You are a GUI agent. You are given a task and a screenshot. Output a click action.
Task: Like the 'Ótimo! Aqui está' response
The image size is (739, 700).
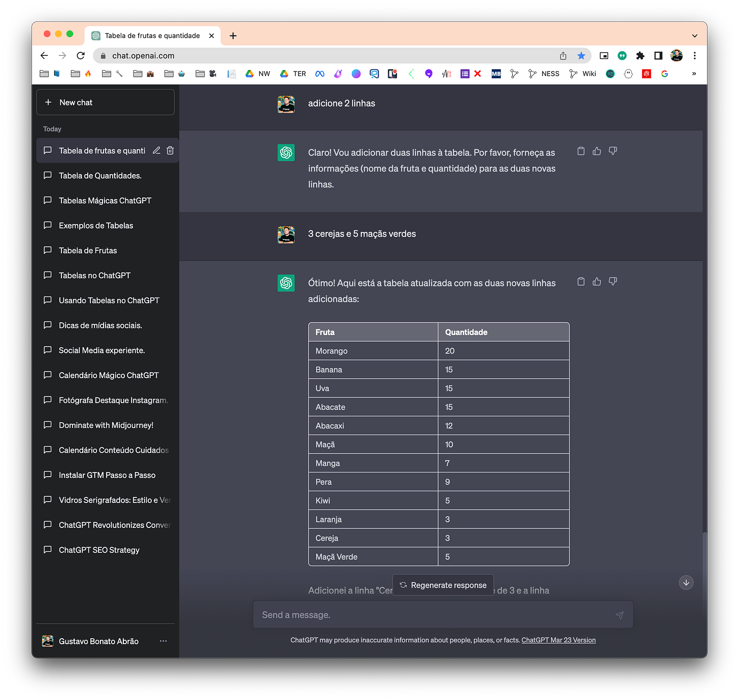tap(597, 281)
